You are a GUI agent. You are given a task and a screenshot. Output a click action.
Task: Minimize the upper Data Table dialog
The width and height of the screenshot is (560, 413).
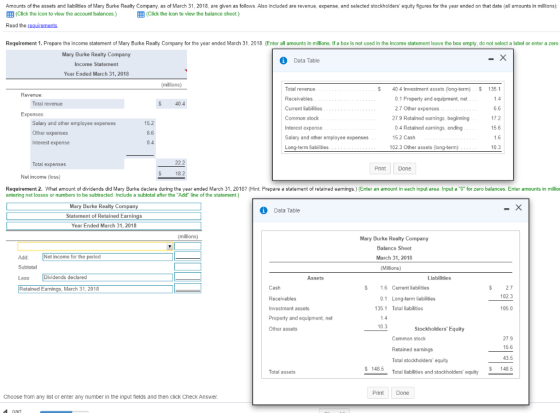tap(491, 59)
